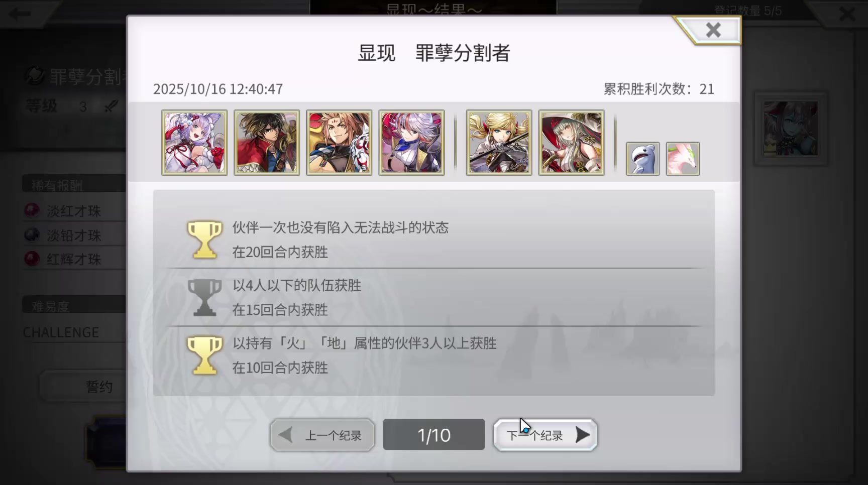Viewport: 868px width, 485px height.
Task: Select the red-and-white haired character portrait
Action: pos(411,143)
